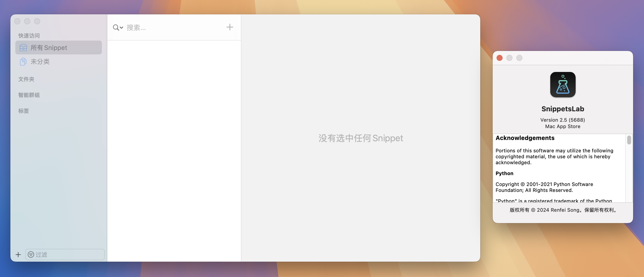This screenshot has height=277, width=644.
Task: Click the 快速访问 section header
Action: [x=29, y=36]
